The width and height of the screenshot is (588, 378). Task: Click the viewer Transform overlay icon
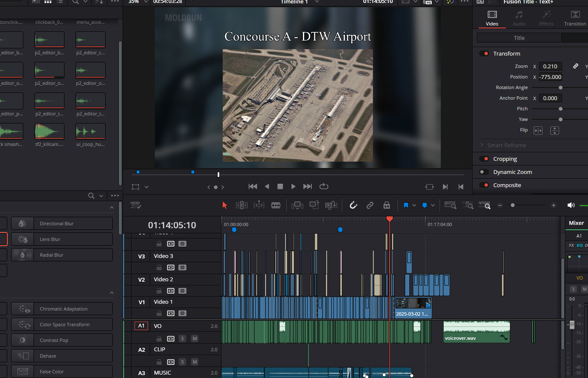click(135, 187)
